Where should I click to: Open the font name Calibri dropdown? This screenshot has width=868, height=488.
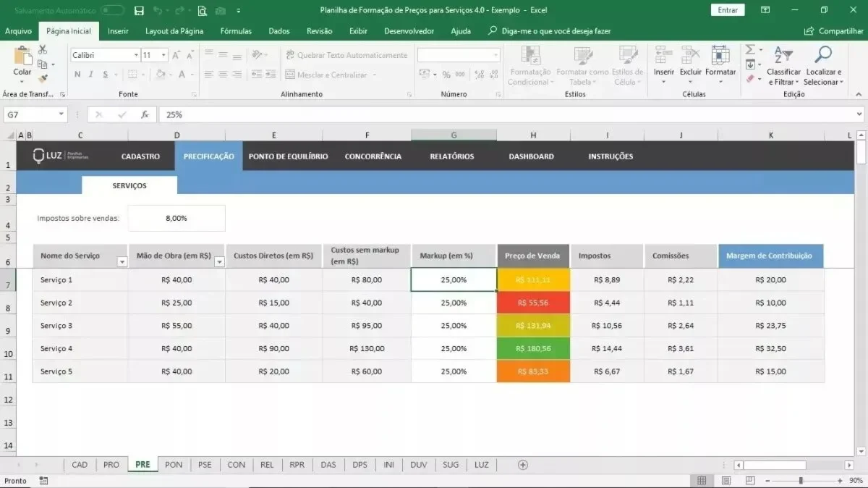pyautogui.click(x=136, y=55)
